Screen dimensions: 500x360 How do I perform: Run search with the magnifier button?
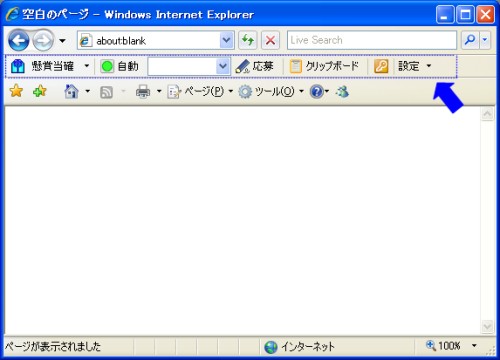click(470, 40)
